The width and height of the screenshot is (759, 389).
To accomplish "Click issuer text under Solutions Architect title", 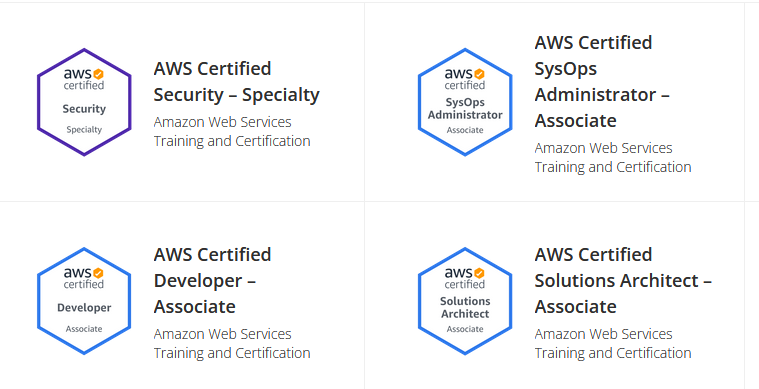I will [613, 344].
